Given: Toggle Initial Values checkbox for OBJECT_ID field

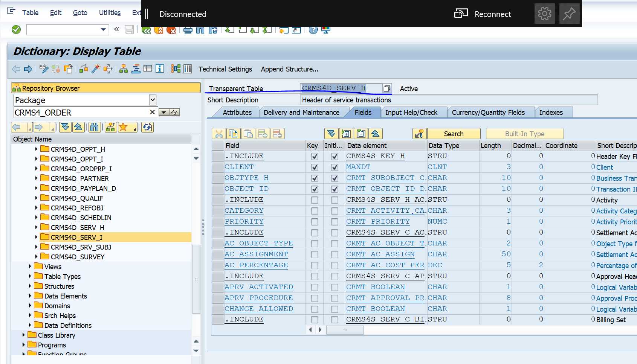Looking at the screenshot, I should click(335, 189).
